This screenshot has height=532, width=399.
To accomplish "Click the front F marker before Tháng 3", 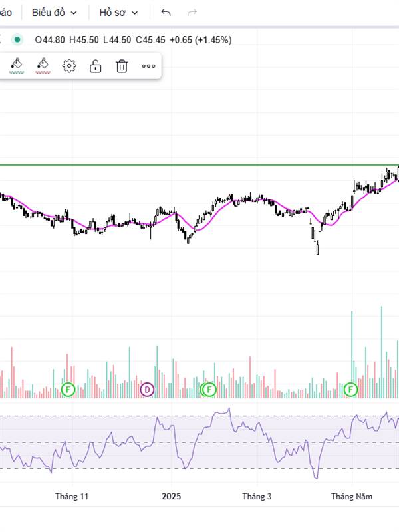I will [x=209, y=389].
